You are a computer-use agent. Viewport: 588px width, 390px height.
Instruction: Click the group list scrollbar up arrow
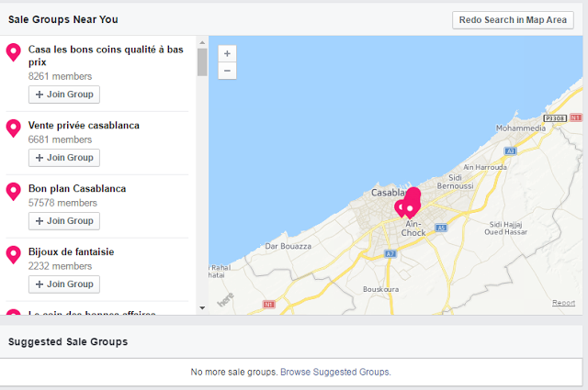pyautogui.click(x=202, y=42)
